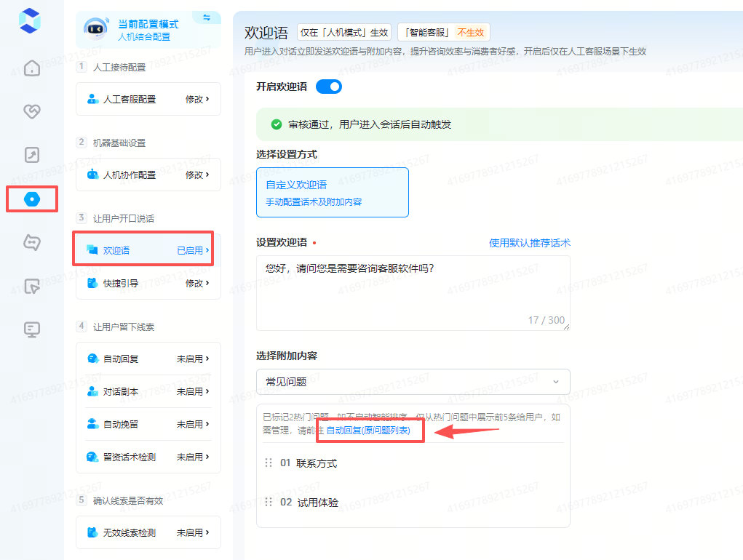The image size is (743, 560).
Task: Click the 人机协作配置 robot icon
Action: point(93,175)
